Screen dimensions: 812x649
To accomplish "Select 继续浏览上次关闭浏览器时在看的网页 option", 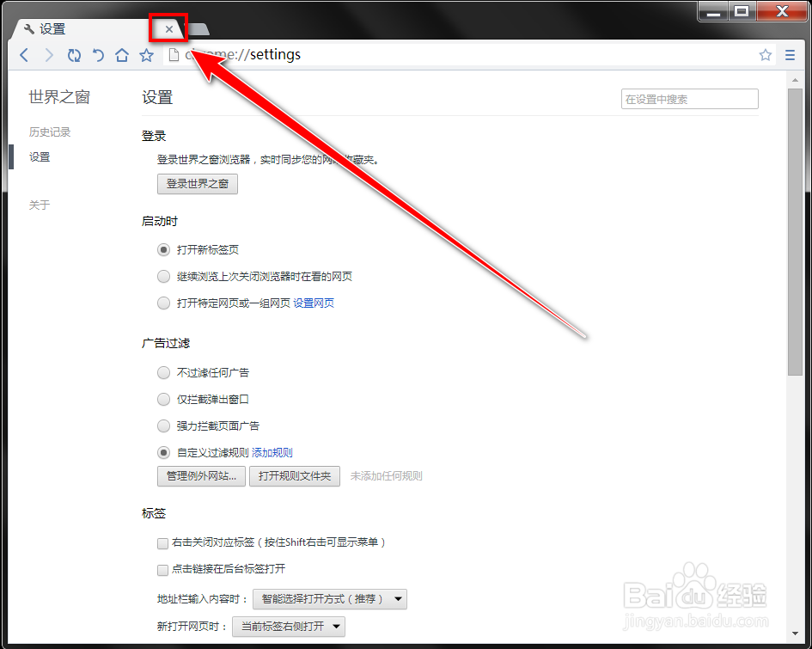I will click(x=163, y=277).
